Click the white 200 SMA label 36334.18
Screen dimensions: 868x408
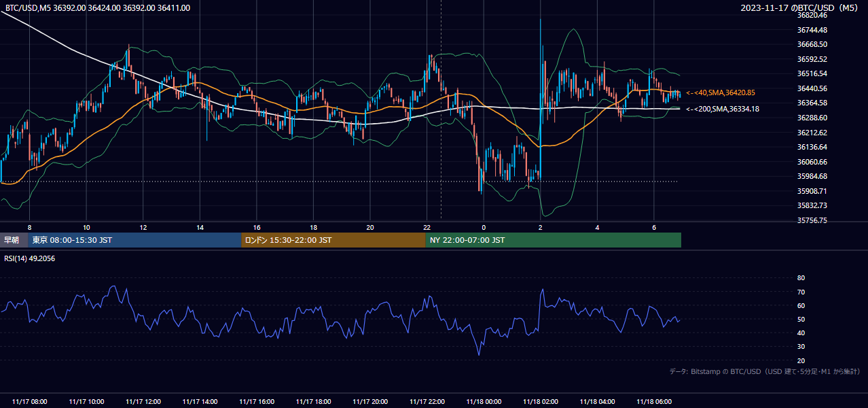pos(723,109)
